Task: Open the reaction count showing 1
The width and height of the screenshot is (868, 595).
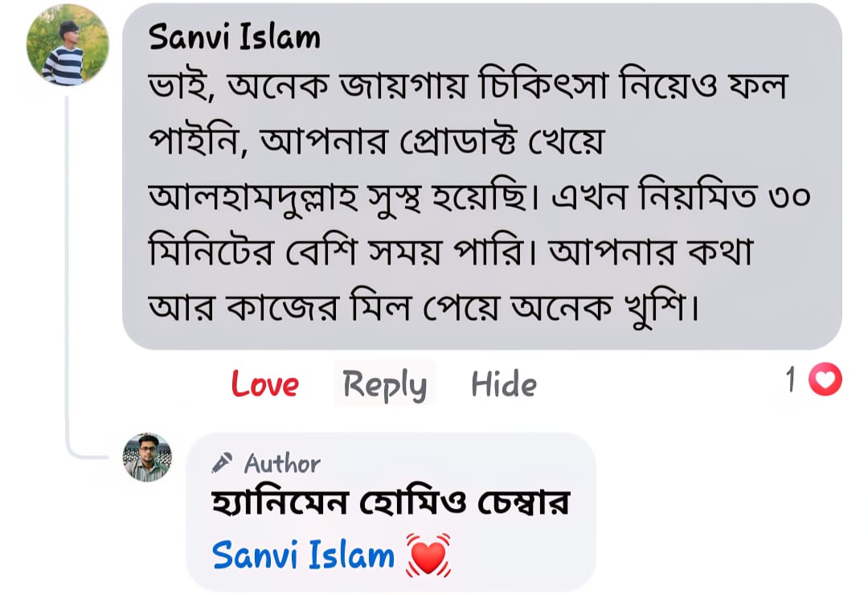Action: point(792,380)
